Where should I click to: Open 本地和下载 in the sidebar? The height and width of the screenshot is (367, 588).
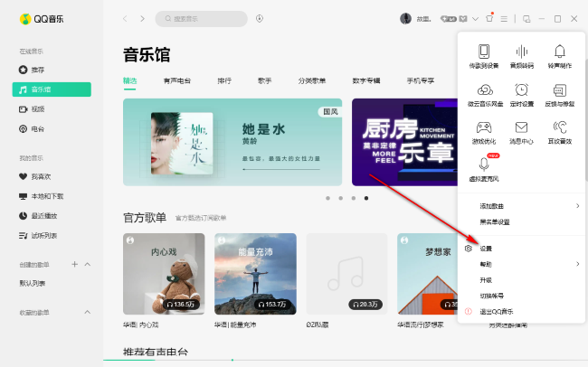pyautogui.click(x=45, y=196)
